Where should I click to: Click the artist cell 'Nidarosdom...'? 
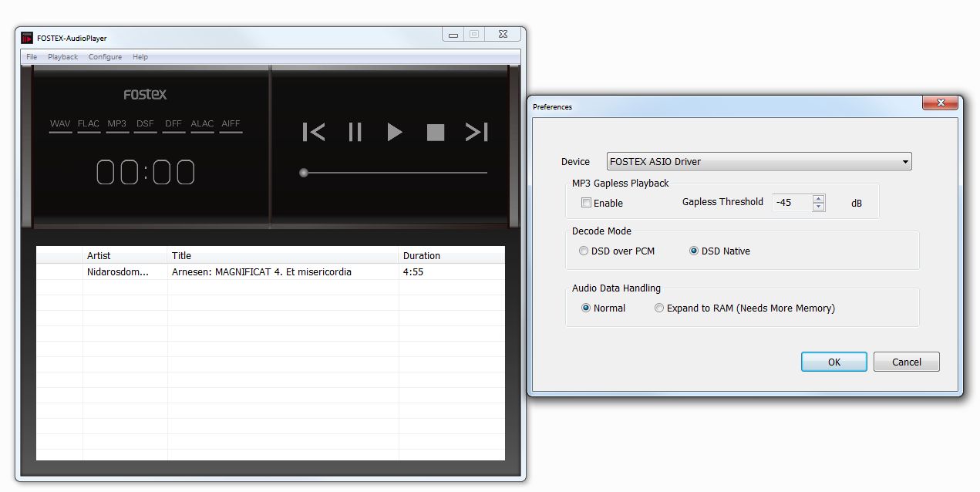117,272
